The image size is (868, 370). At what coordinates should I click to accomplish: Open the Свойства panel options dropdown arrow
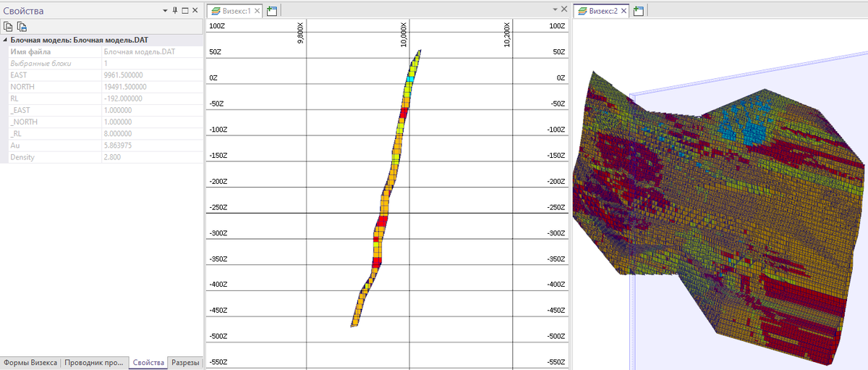[165, 11]
